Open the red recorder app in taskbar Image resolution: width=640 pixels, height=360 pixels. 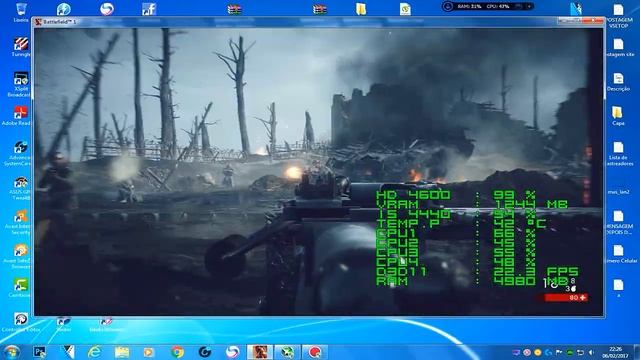point(314,352)
